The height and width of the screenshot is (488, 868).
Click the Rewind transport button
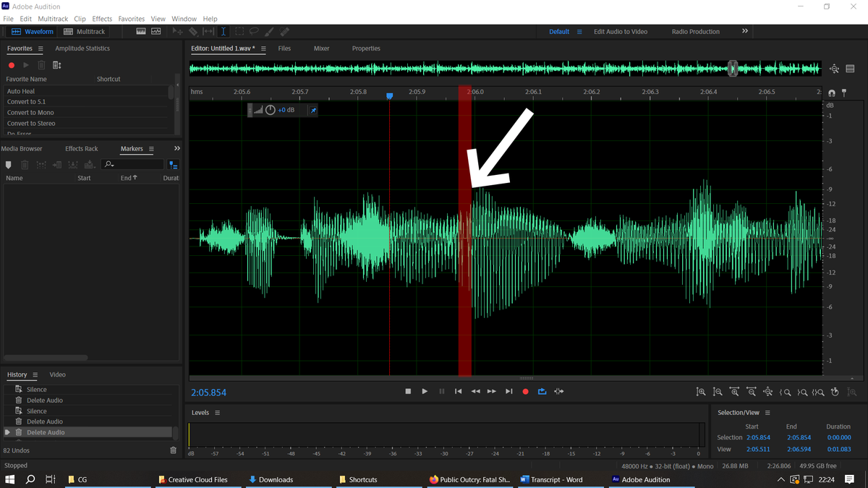click(x=475, y=391)
